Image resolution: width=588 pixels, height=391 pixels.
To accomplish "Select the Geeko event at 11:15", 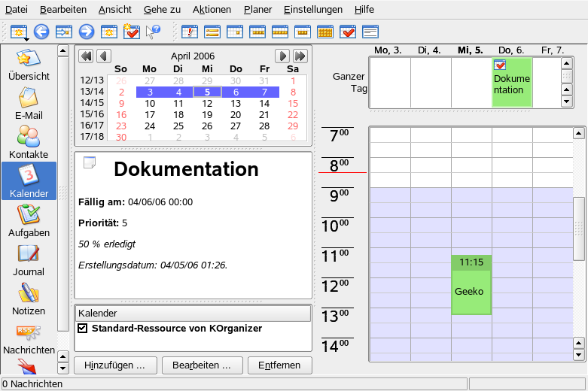I will [471, 292].
